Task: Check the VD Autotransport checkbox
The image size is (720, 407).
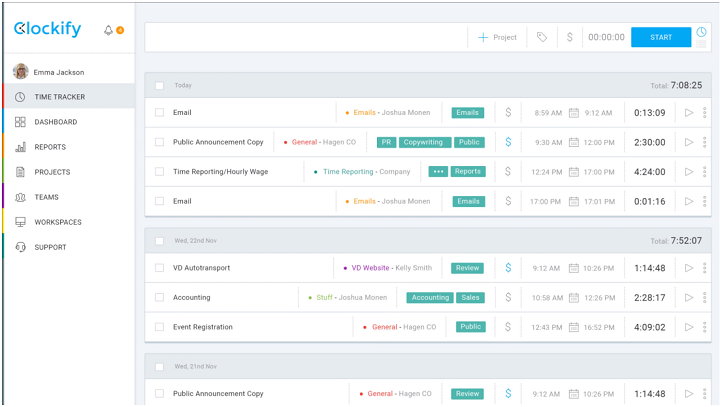Action: 159,268
